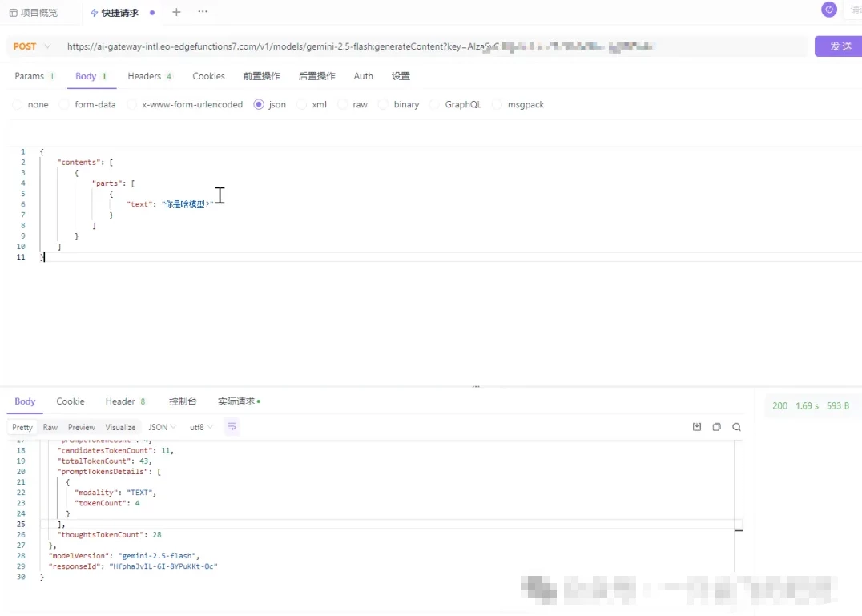This screenshot has height=616, width=862.
Task: Click the 200 status code
Action: [779, 406]
